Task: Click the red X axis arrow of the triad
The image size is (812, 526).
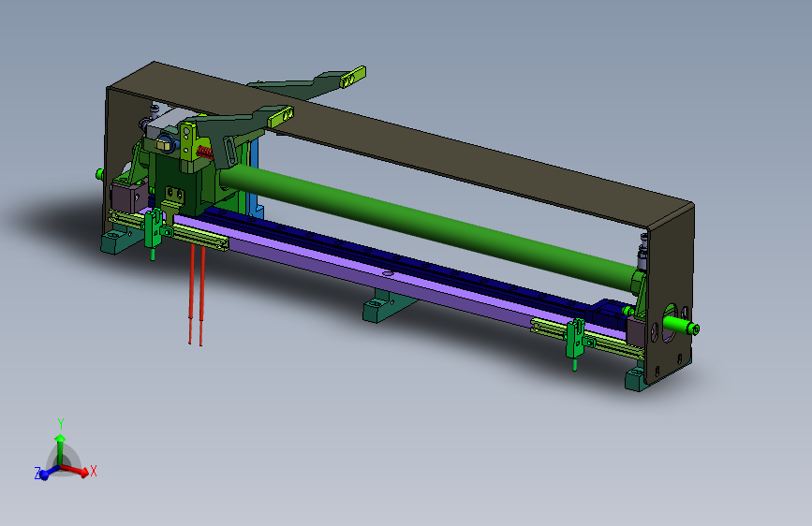Action: coord(75,471)
